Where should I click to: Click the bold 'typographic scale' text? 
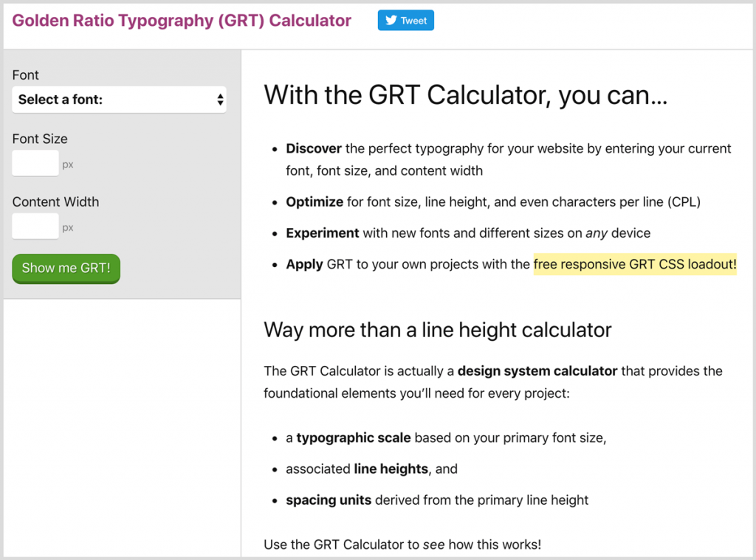pyautogui.click(x=354, y=438)
